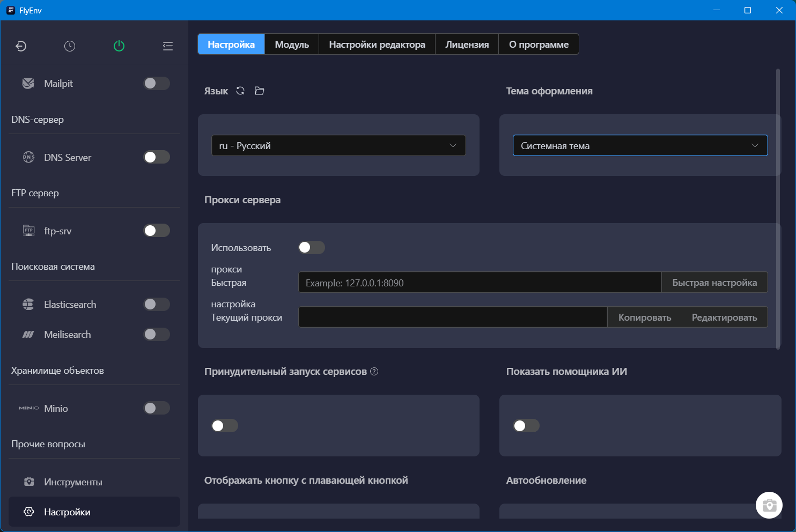796x532 pixels.
Task: Expand the Системная тема dropdown
Action: click(640, 146)
